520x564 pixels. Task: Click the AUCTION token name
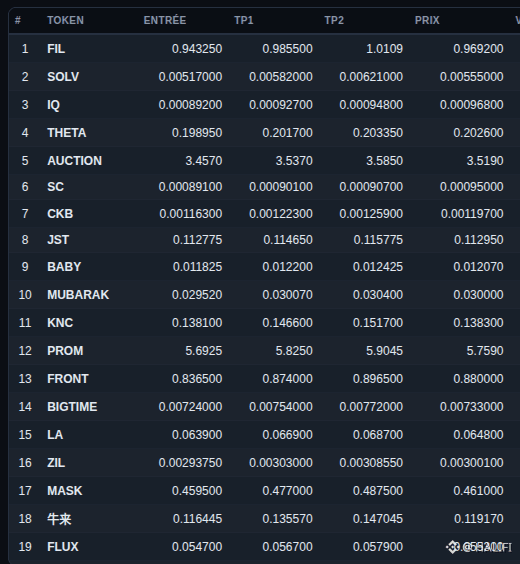[x=74, y=161]
